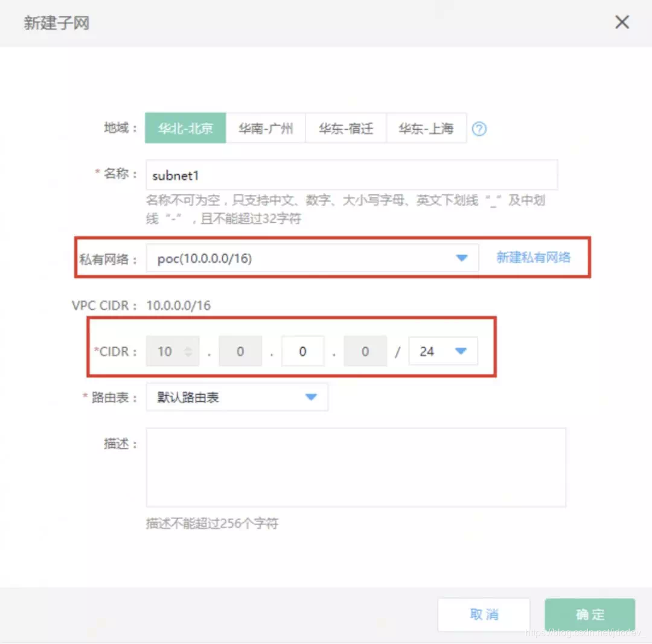Click the region help question mark icon
The height and width of the screenshot is (644, 652).
479,128
